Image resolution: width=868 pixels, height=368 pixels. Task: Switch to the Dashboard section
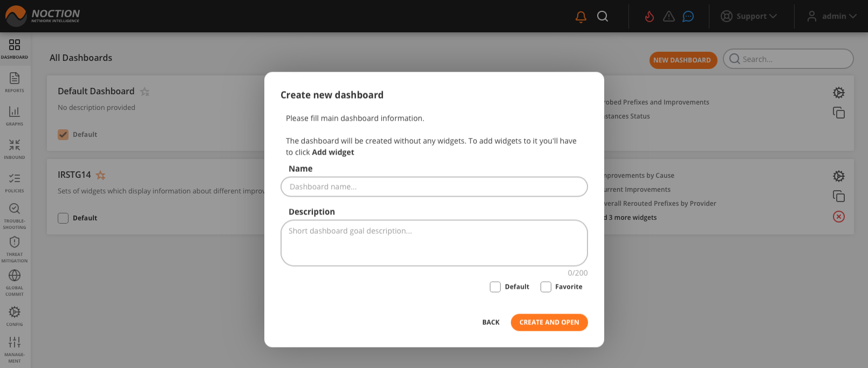(x=15, y=47)
